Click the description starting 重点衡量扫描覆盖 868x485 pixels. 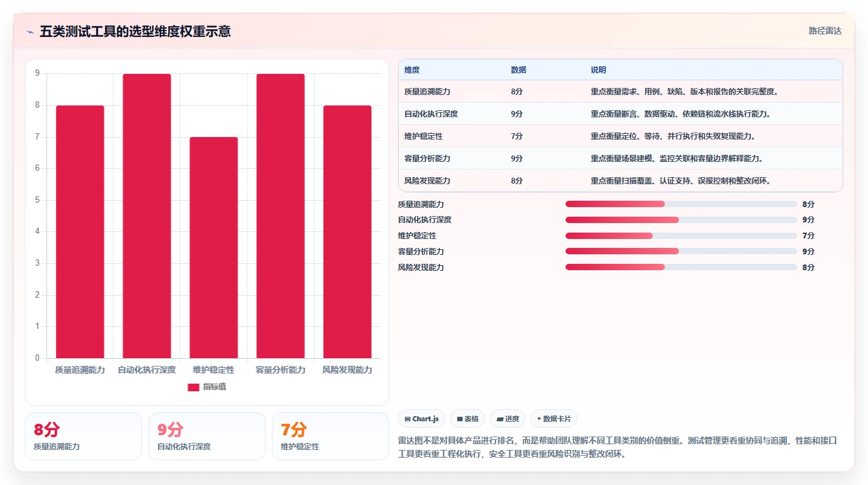(681, 181)
